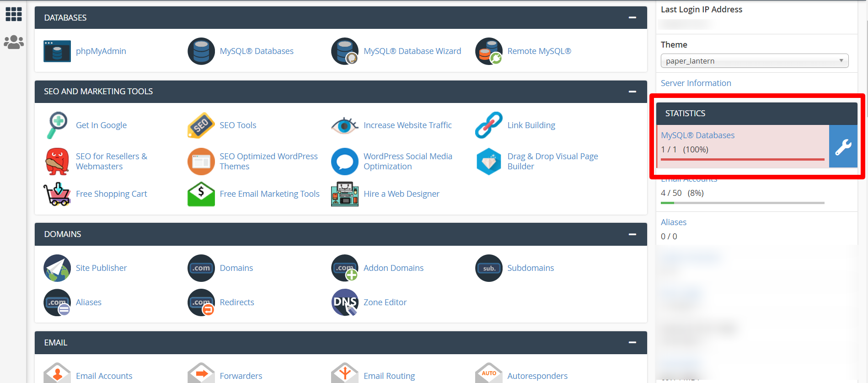Open the Remote MySQL icon
This screenshot has height=383, width=868.
click(488, 51)
